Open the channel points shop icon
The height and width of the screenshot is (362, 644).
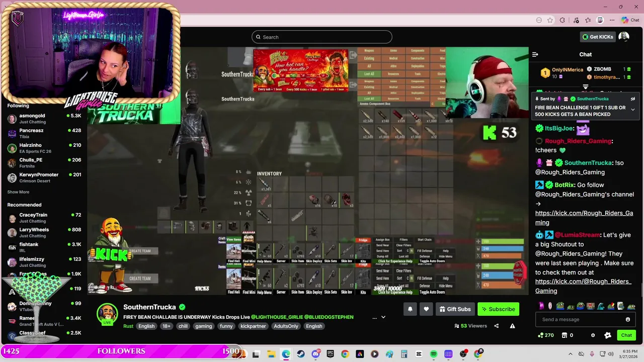564,335
